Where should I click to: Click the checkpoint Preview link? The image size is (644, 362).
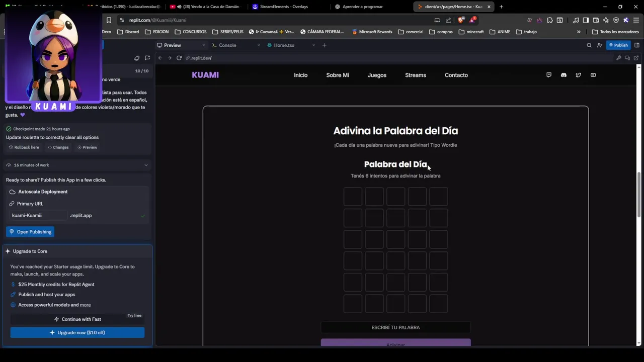point(87,147)
